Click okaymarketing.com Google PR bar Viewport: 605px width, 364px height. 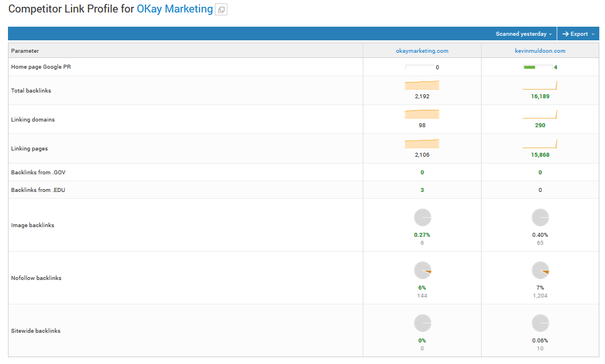(x=420, y=68)
